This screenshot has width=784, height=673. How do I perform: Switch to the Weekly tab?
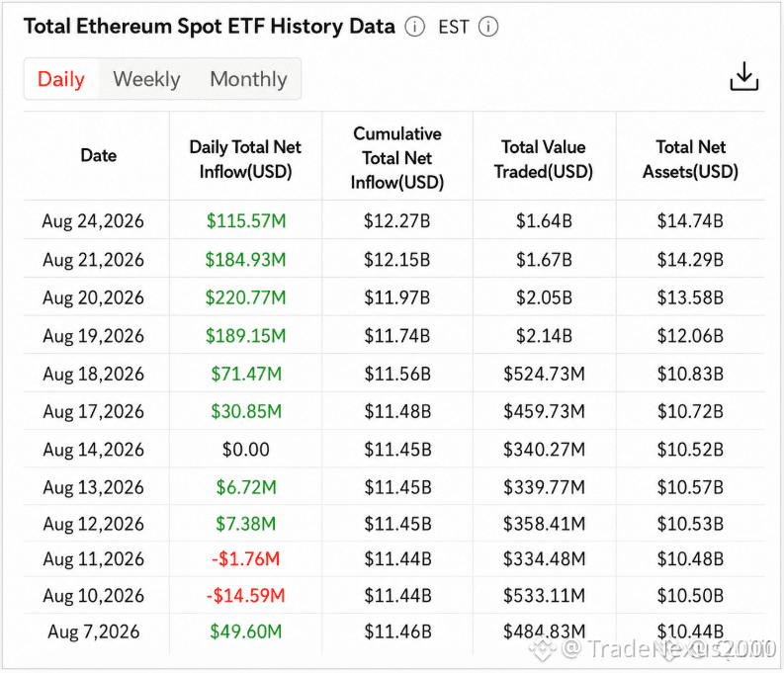[x=146, y=79]
